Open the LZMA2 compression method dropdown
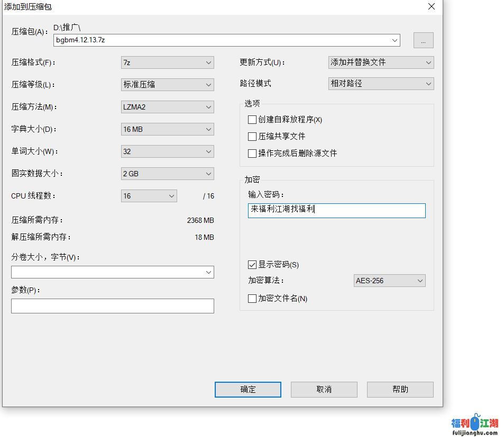Screen dimensions: 504x441 (167, 107)
